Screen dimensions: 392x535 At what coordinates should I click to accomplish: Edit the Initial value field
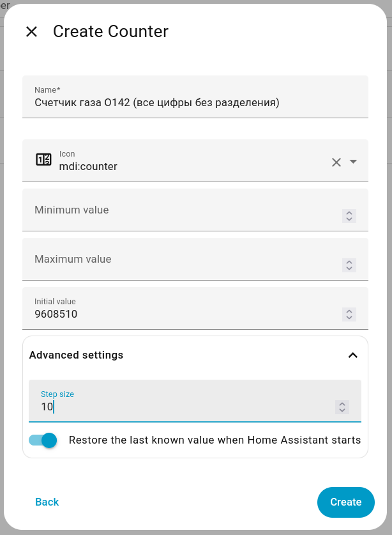pyautogui.click(x=179, y=314)
